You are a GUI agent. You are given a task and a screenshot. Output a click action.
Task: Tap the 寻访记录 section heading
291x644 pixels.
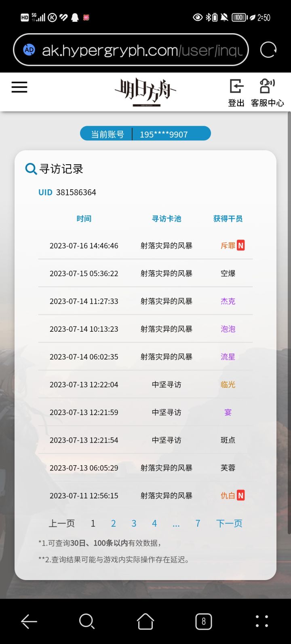coord(61,169)
